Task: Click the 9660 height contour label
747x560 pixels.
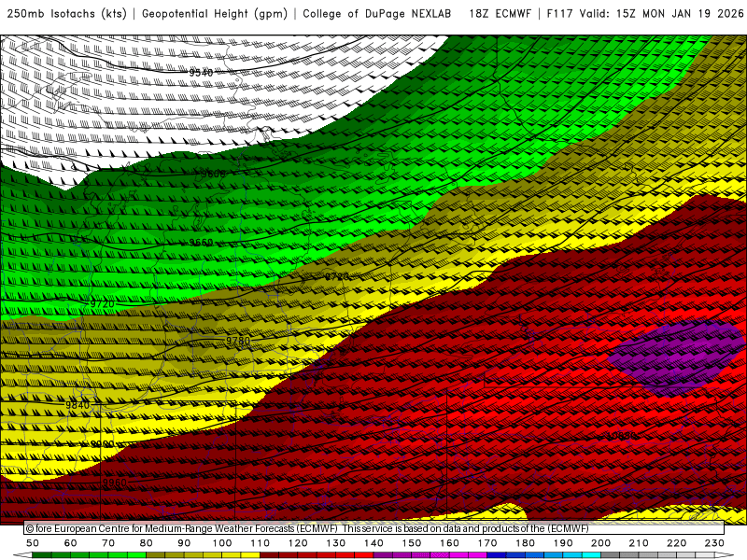Action: point(201,243)
